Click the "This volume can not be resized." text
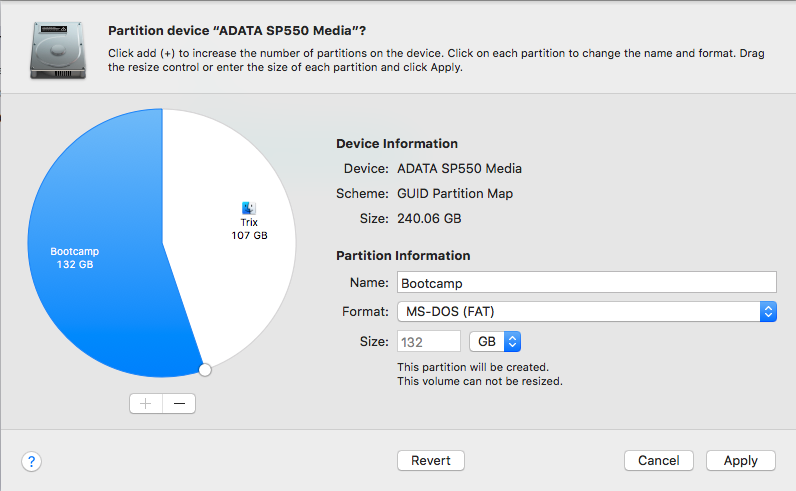Screen dimensions: 796x491 480,381
